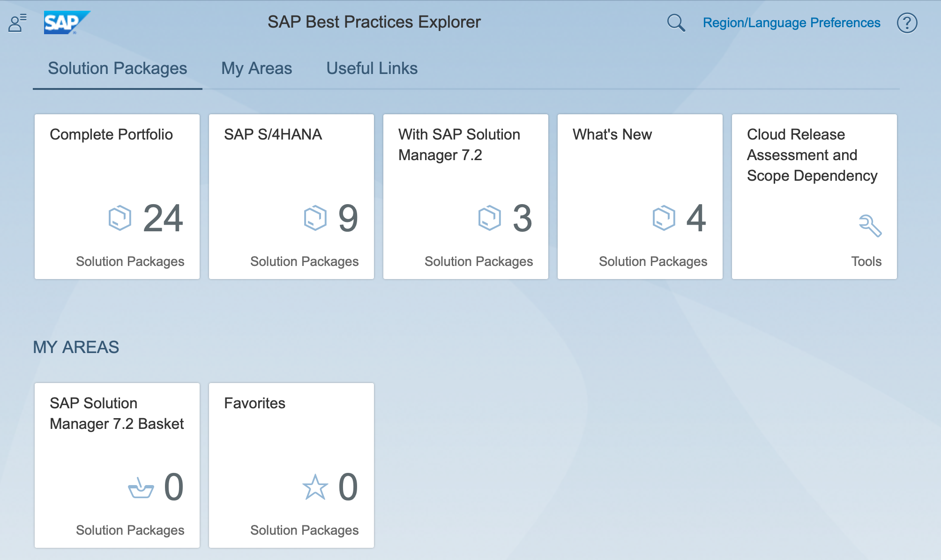Open the What's New tile title
941x560 pixels.
tap(612, 134)
